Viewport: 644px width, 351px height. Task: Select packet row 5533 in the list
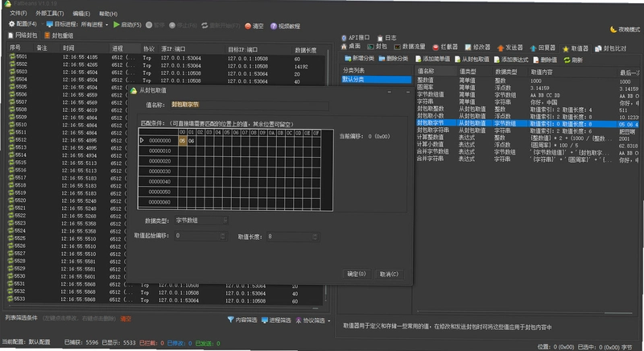point(167,299)
